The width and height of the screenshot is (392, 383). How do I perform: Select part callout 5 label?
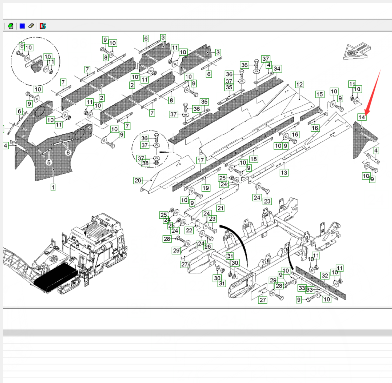[163, 37]
